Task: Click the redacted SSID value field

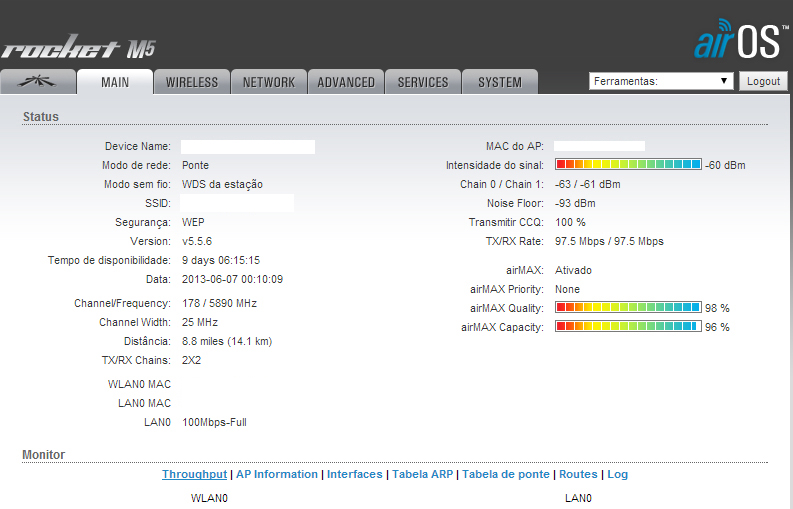Action: click(237, 203)
